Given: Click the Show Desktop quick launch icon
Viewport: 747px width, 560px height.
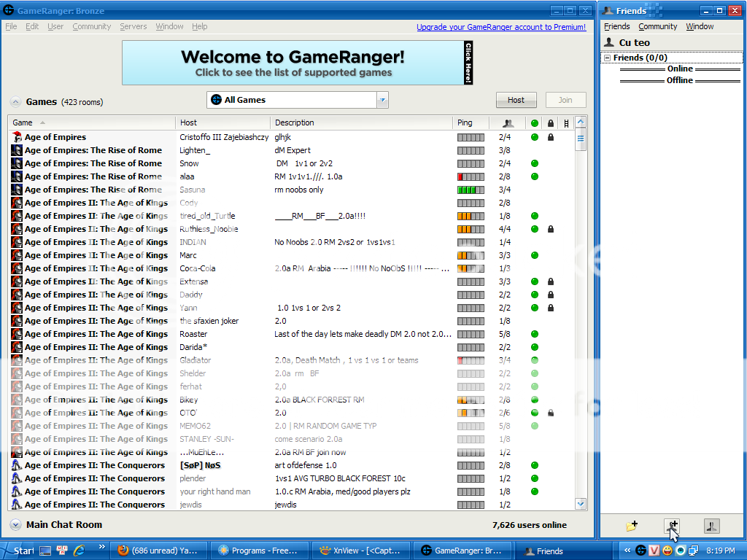Looking at the screenshot, I should pyautogui.click(x=45, y=551).
